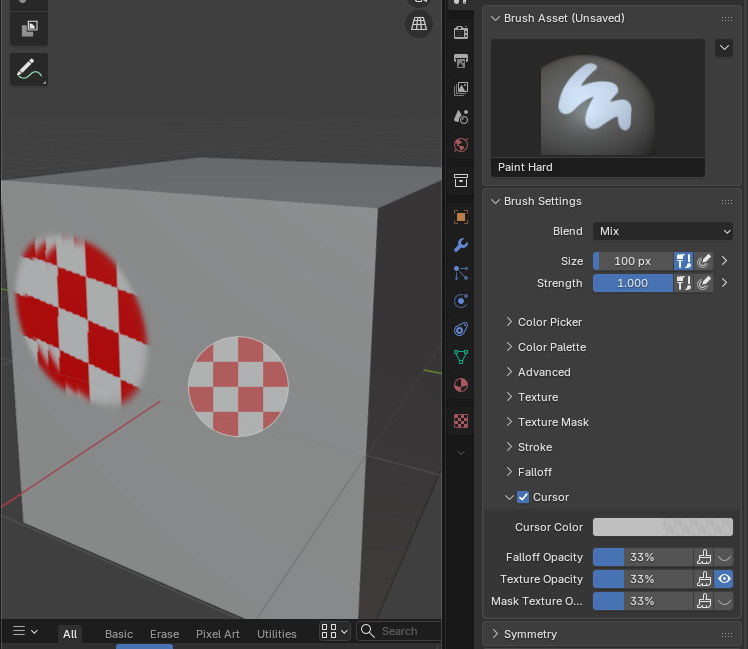
Task: Toggle Falloff Opacity overlay visibility
Action: pos(724,557)
